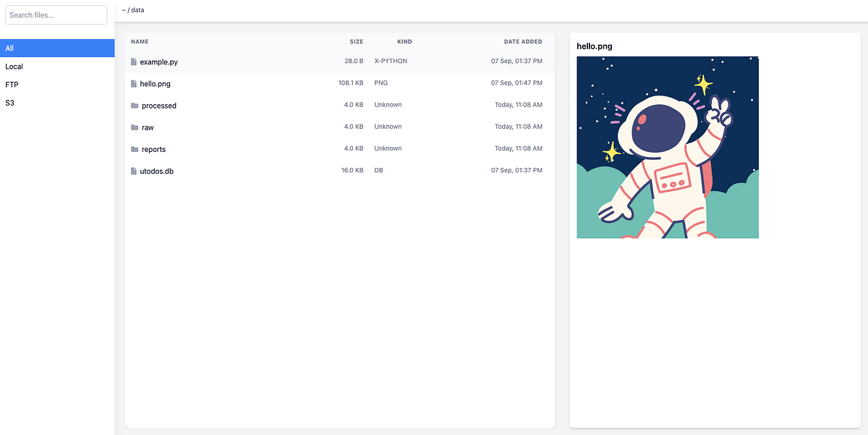The height and width of the screenshot is (435, 868).
Task: Click the file icon next to hello.png
Action: 133,83
